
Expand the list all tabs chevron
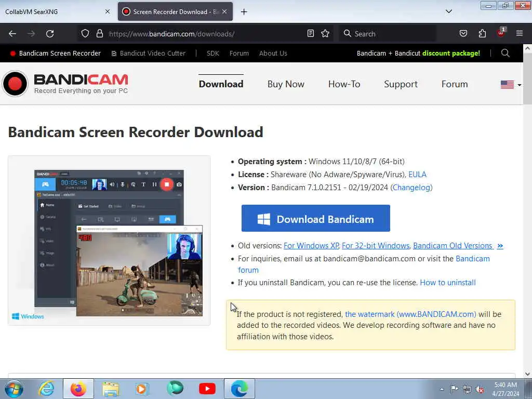tap(448, 11)
